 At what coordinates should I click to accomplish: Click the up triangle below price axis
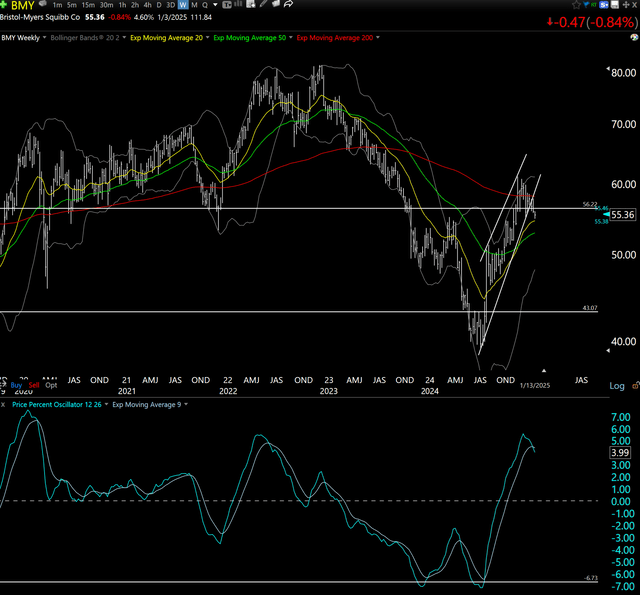(x=544, y=371)
